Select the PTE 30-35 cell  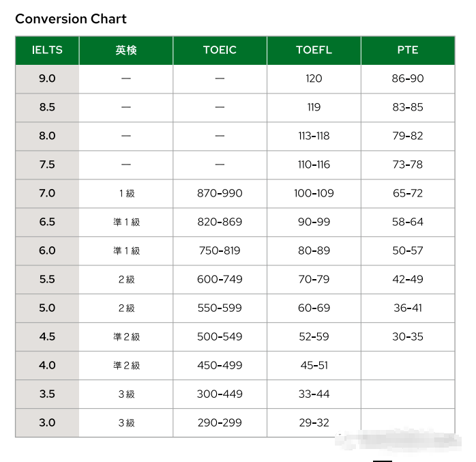407,336
